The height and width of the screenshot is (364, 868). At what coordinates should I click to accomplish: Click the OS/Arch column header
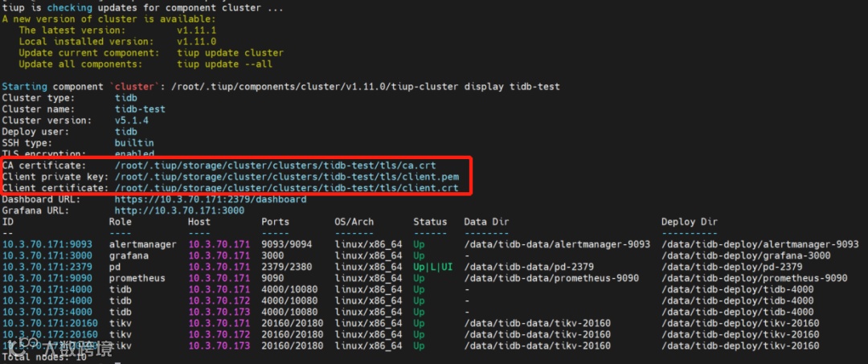354,222
